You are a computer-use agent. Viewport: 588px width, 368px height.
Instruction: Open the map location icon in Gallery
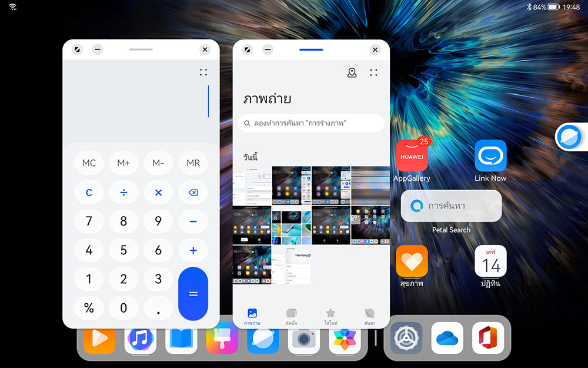coord(352,72)
